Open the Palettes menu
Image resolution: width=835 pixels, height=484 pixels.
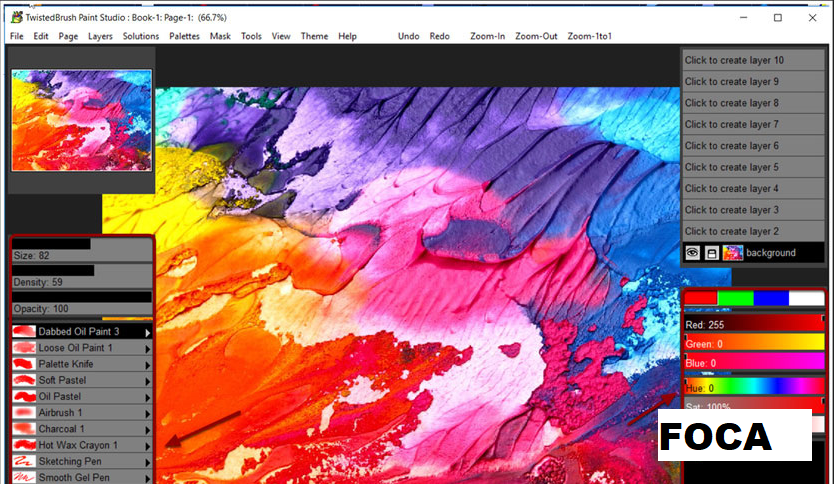(184, 36)
